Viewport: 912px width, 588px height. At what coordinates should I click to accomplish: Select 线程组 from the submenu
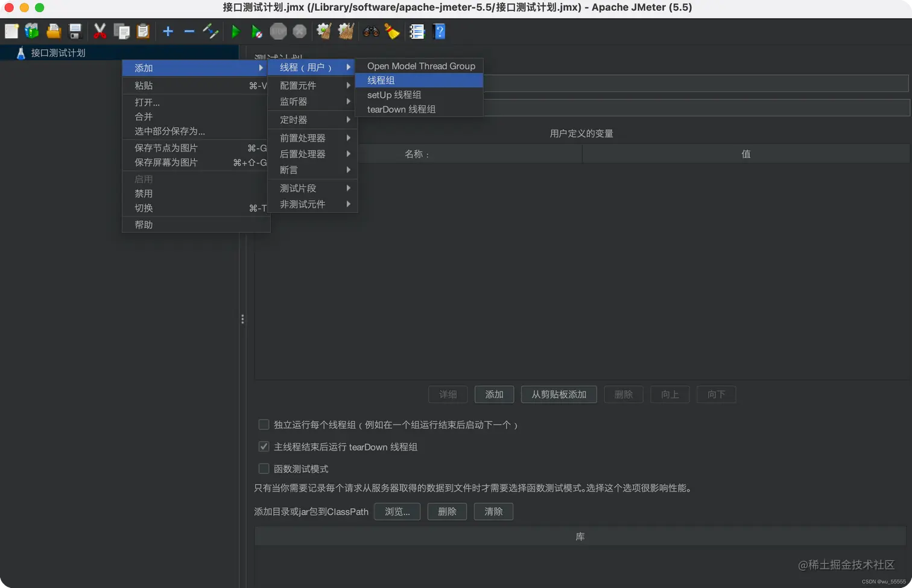(x=382, y=80)
